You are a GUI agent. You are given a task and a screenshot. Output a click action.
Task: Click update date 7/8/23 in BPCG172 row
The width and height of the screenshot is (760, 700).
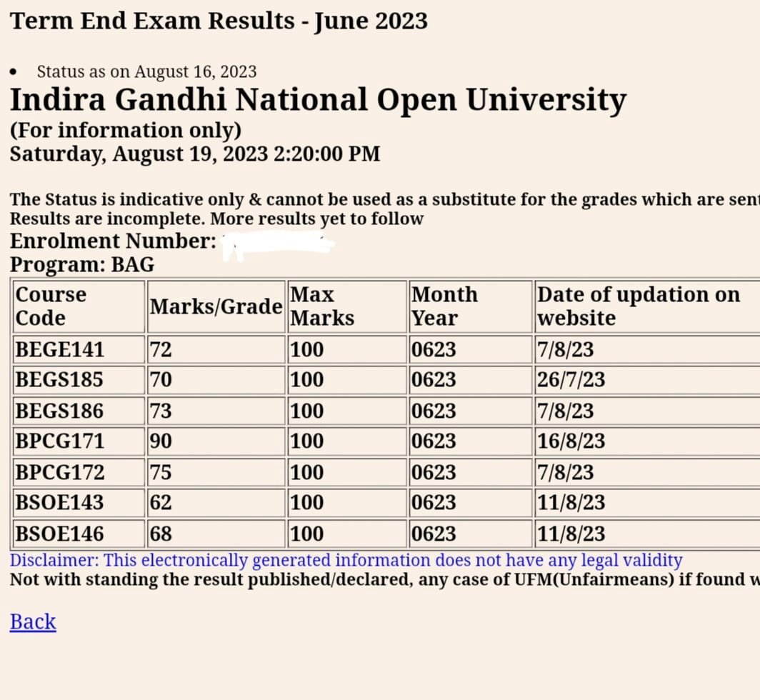(x=565, y=473)
